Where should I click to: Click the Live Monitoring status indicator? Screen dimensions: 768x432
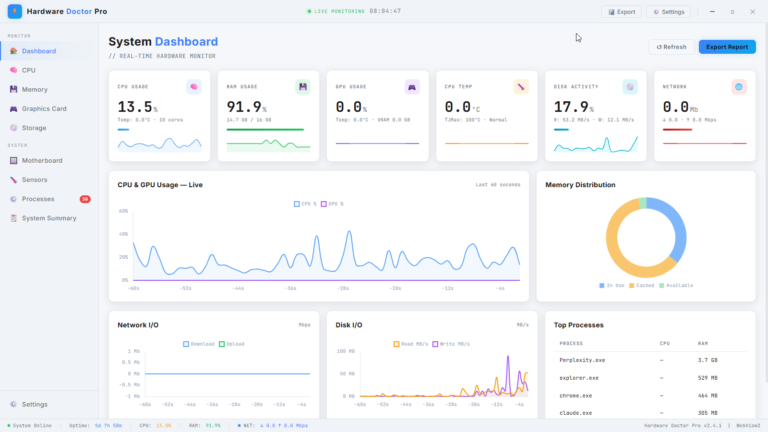pos(336,11)
